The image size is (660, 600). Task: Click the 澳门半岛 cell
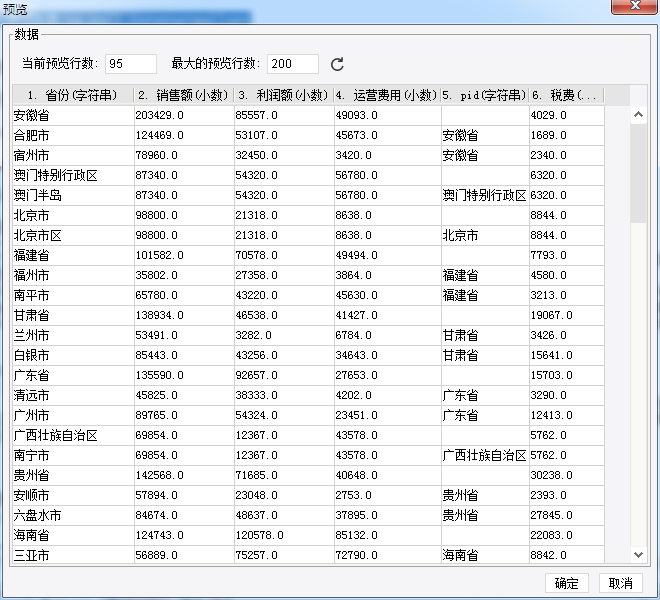pyautogui.click(x=73, y=195)
